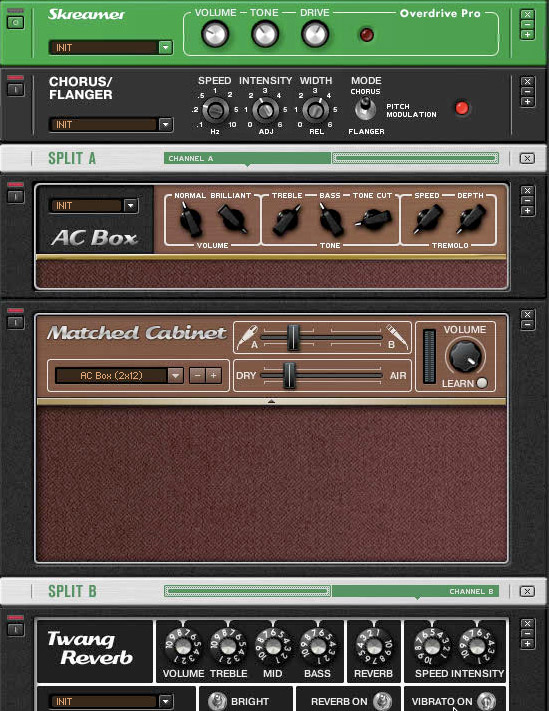The height and width of the screenshot is (711, 549).
Task: Flip the Chorus/Flanger mode switch
Action: (365, 109)
